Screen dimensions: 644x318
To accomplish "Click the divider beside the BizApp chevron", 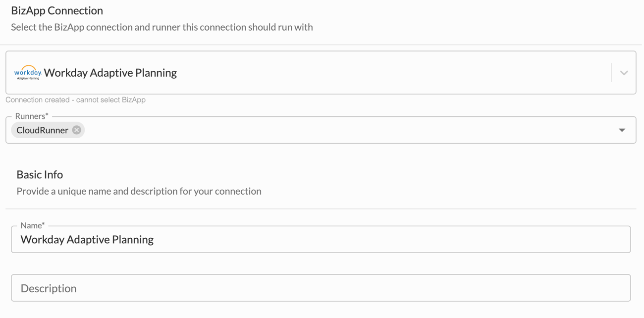I will tap(611, 73).
